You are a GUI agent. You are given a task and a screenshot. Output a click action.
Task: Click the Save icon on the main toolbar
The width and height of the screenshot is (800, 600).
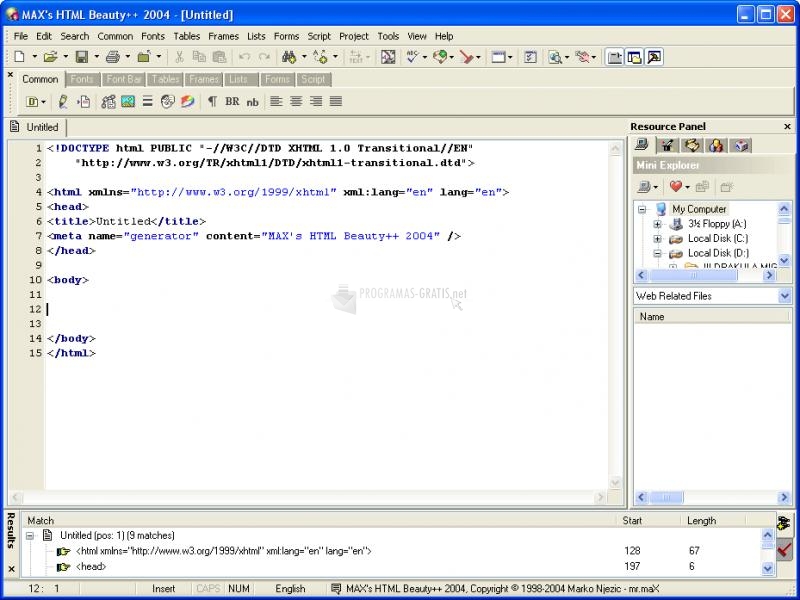[81, 56]
